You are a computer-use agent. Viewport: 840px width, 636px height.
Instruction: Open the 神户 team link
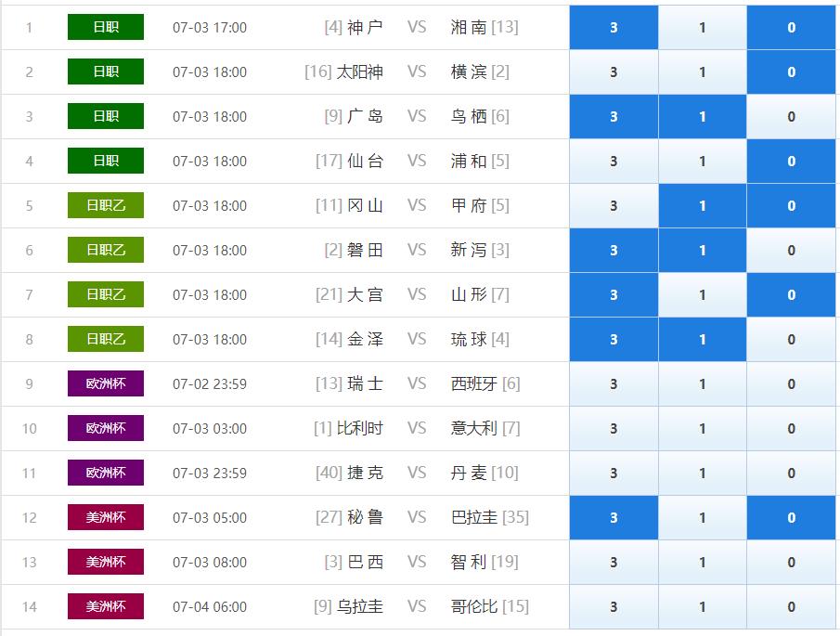click(365, 28)
